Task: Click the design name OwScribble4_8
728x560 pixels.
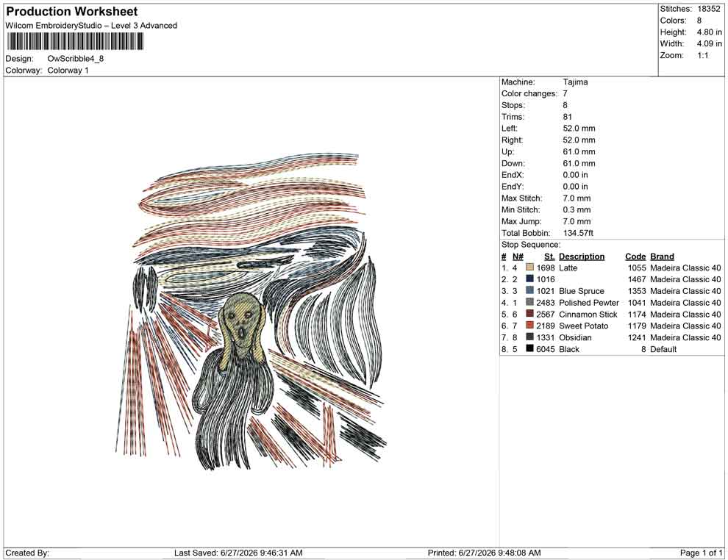Action: click(76, 59)
